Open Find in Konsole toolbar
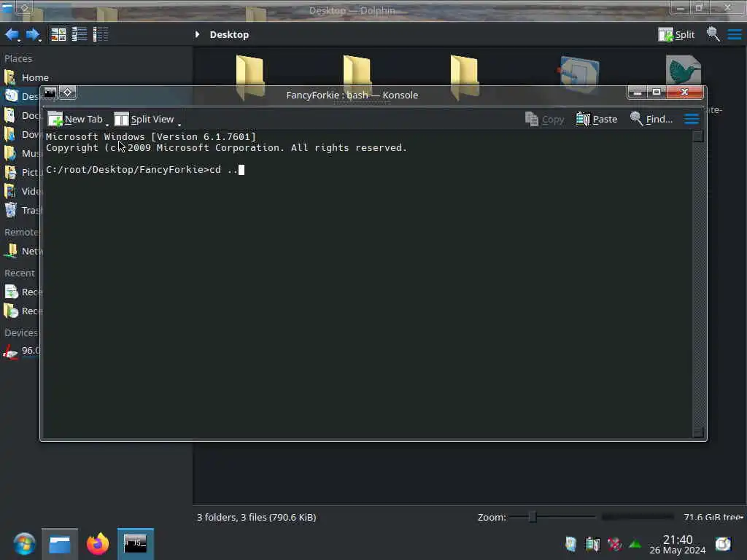The width and height of the screenshot is (747, 560). click(x=651, y=119)
